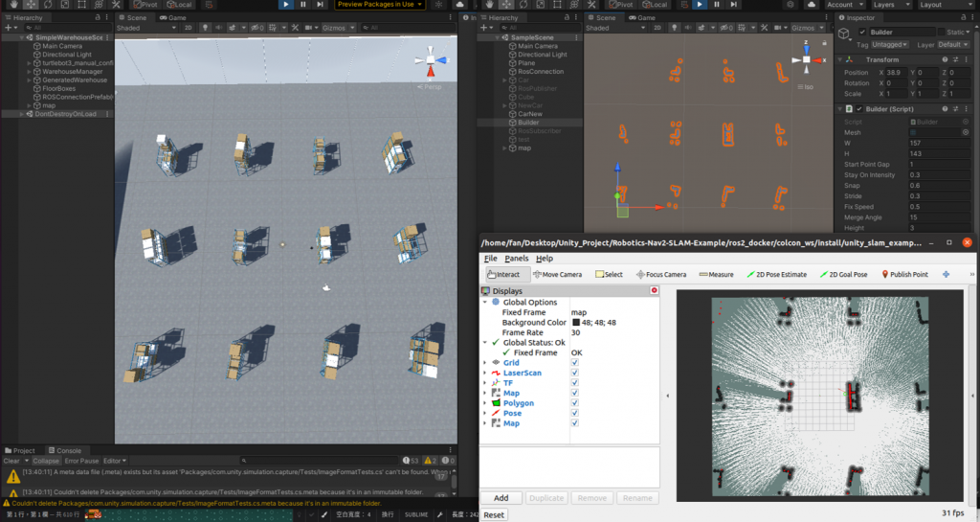This screenshot has height=522, width=980.
Task: Open the Panels menu in RViz
Action: pos(517,259)
